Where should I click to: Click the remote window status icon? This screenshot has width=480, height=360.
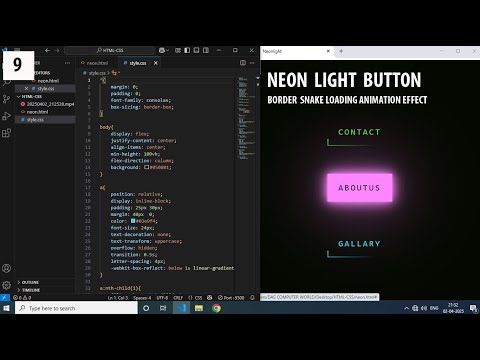4,298
